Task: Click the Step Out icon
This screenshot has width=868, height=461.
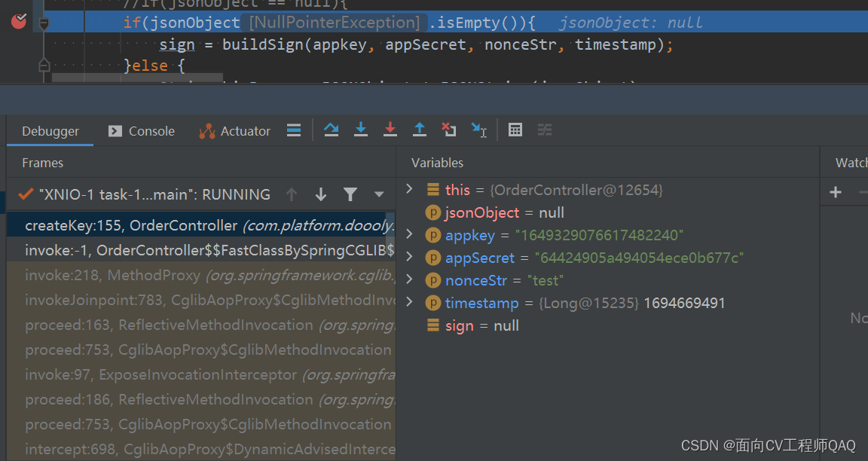Action: pos(420,130)
